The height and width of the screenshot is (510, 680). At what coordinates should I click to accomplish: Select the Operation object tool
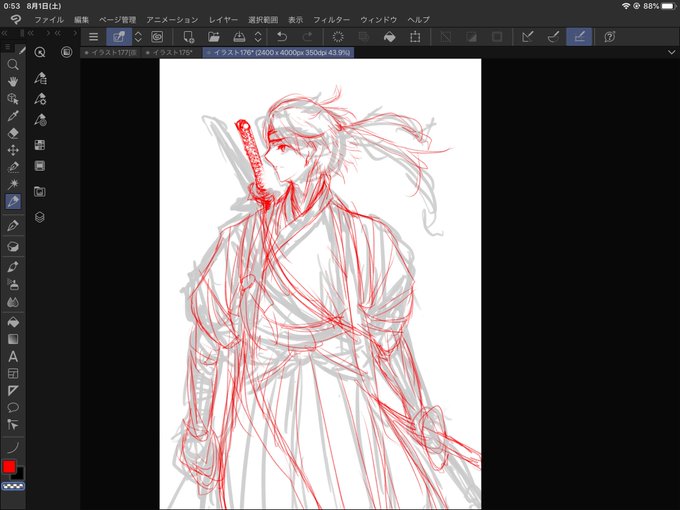[13, 99]
